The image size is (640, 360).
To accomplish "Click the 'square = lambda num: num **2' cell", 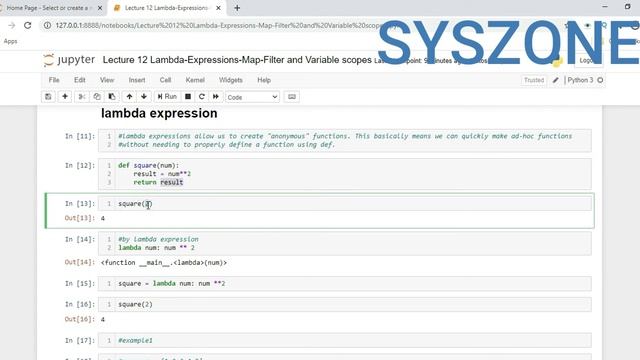I will (345, 283).
